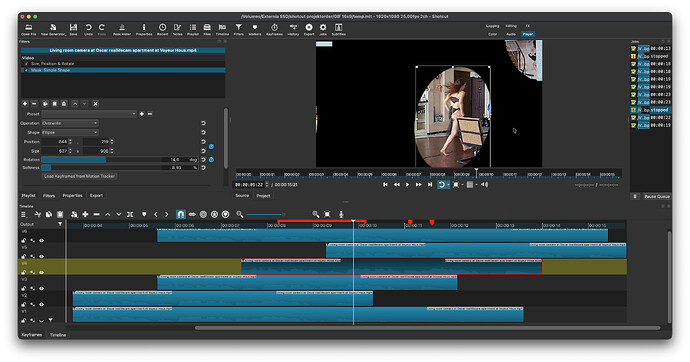
Task: Uncheck the Mask: Simple Shape filter
Action: coord(26,70)
